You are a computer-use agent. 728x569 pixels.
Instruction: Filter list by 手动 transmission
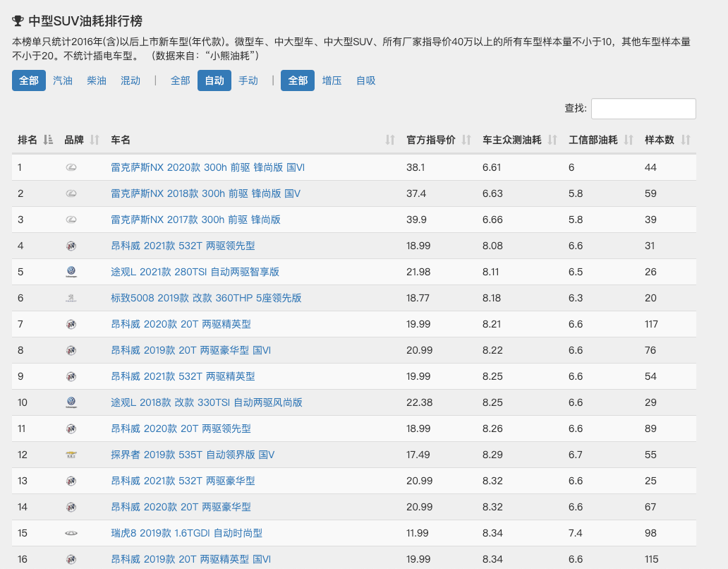pyautogui.click(x=248, y=80)
